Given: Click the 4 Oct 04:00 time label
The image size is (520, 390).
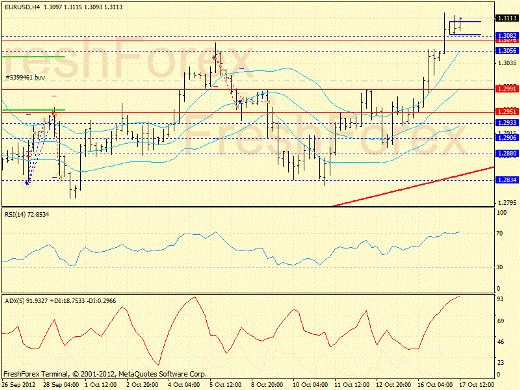Looking at the screenshot, I should [x=184, y=384].
